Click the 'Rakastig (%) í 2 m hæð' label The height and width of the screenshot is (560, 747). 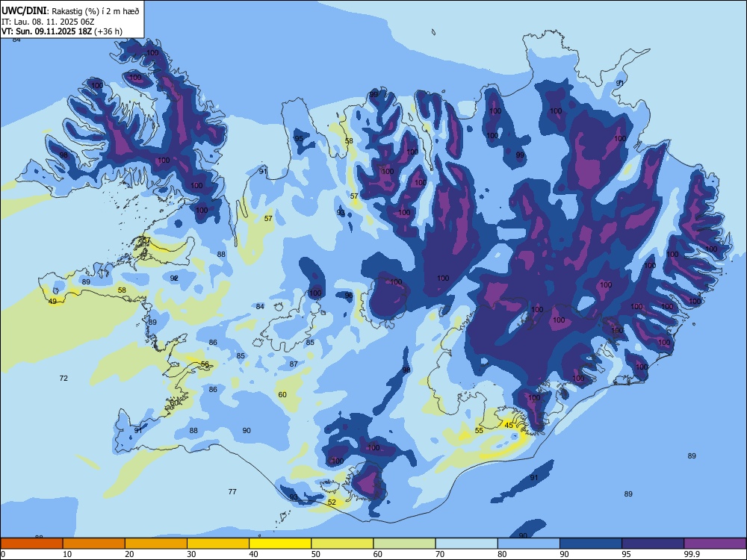click(x=96, y=11)
